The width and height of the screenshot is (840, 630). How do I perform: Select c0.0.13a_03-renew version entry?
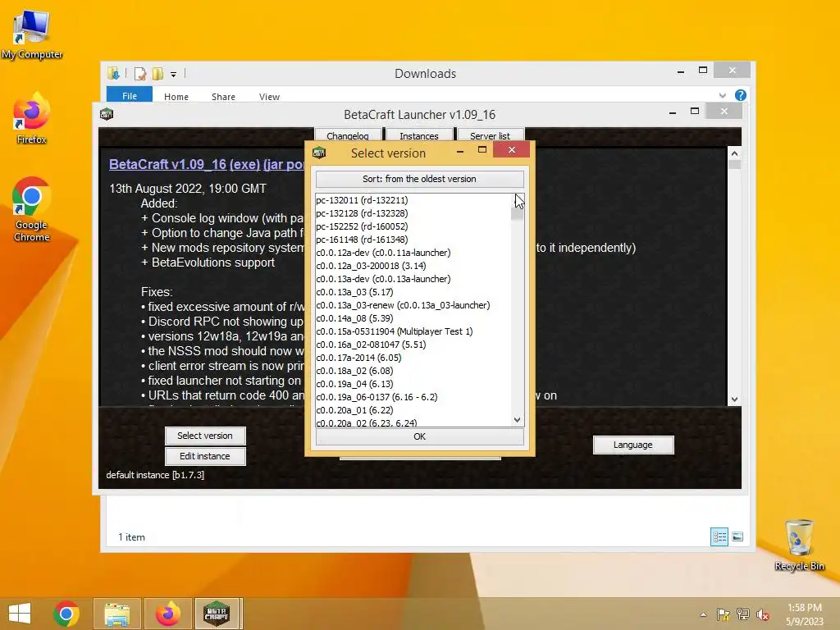point(413,305)
